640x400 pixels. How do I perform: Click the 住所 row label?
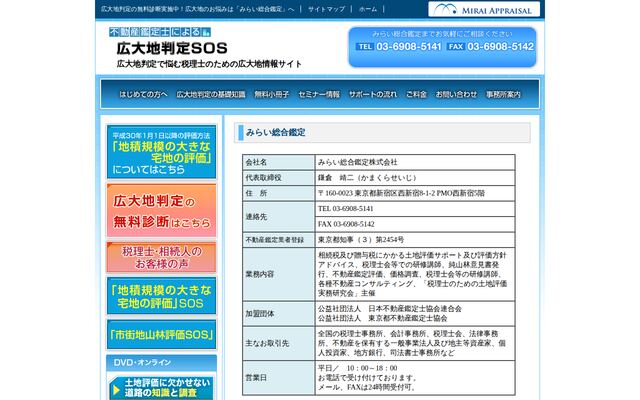click(278, 193)
